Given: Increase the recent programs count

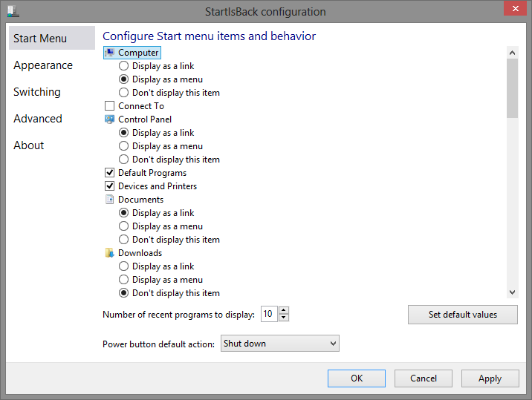Looking at the screenshot, I should click(284, 309).
